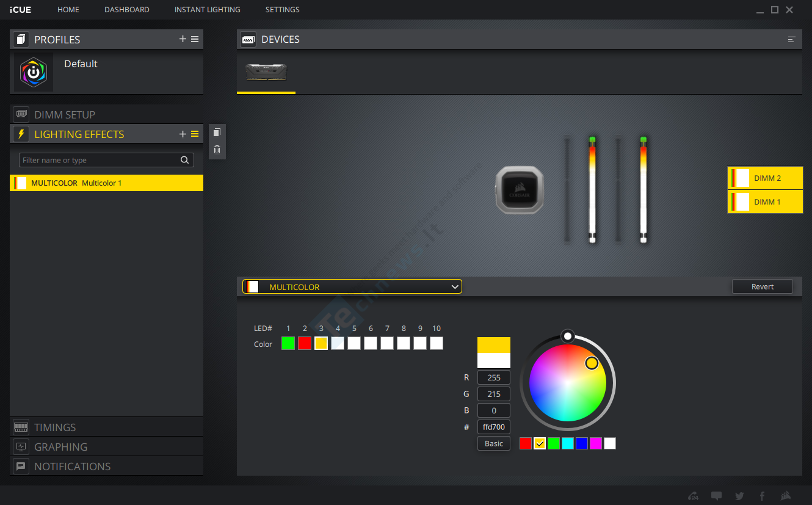Click the Corsair cooler pump image
The image size is (812, 505).
coord(519,190)
